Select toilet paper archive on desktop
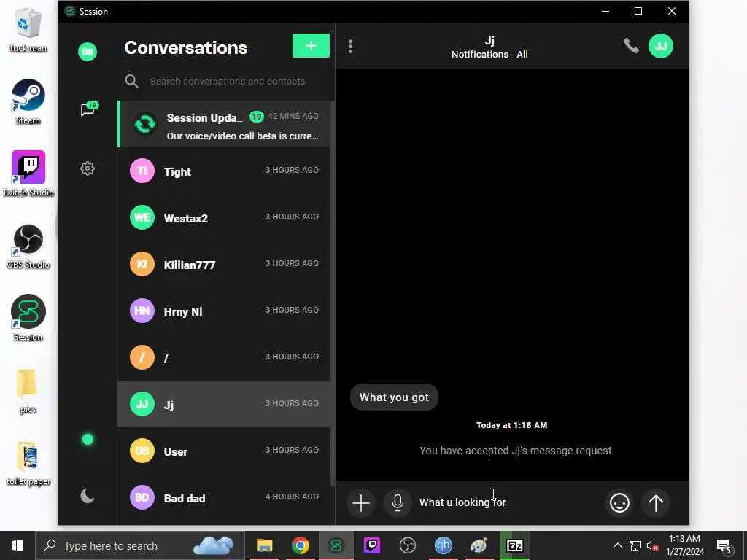The height and width of the screenshot is (560, 747). point(28,464)
